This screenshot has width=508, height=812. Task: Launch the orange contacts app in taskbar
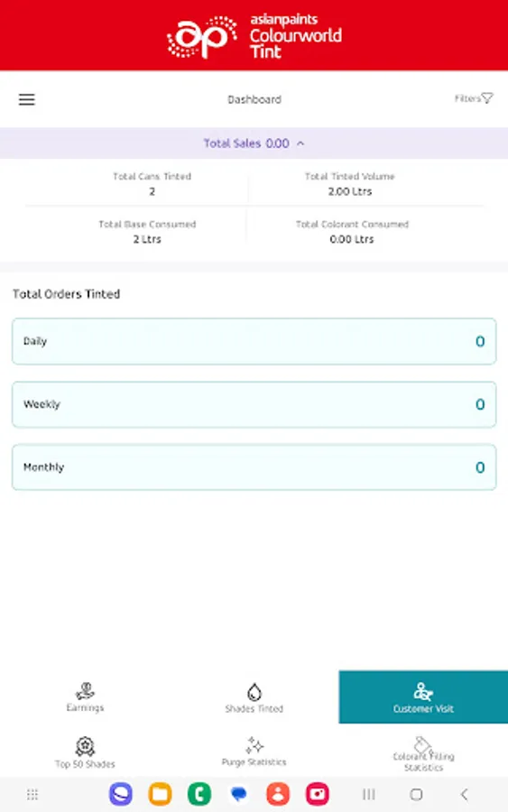278,794
